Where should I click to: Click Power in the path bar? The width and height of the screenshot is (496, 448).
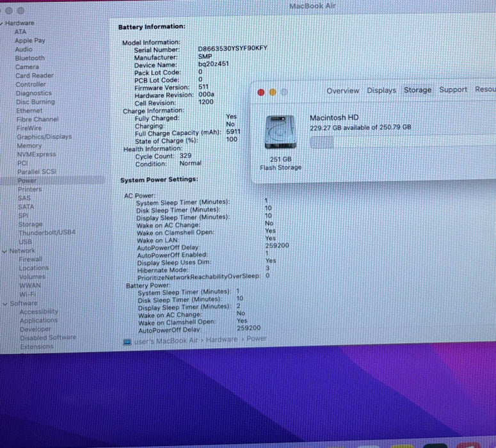coord(256,339)
